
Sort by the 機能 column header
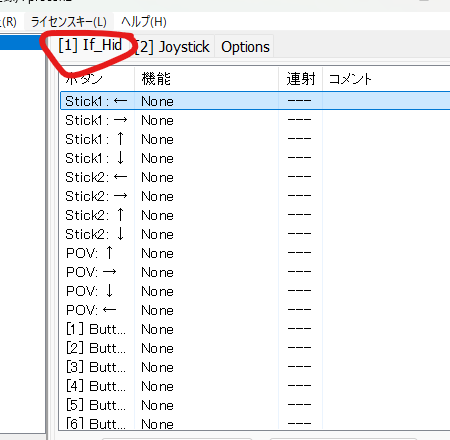(206, 79)
